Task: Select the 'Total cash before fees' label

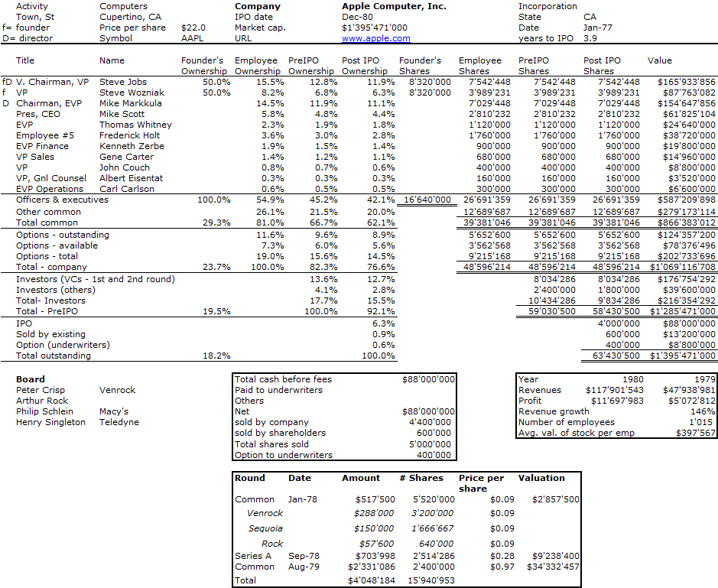Action: pyautogui.click(x=283, y=379)
